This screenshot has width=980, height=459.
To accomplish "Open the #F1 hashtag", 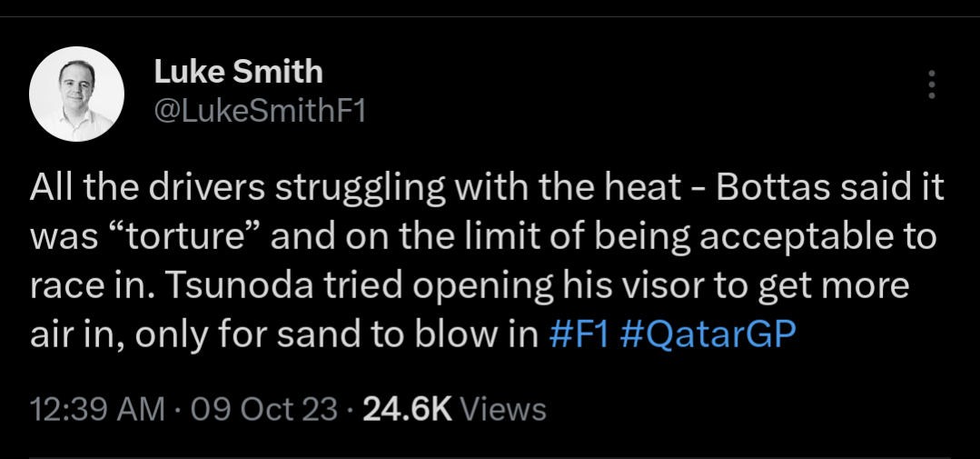I will (x=580, y=334).
